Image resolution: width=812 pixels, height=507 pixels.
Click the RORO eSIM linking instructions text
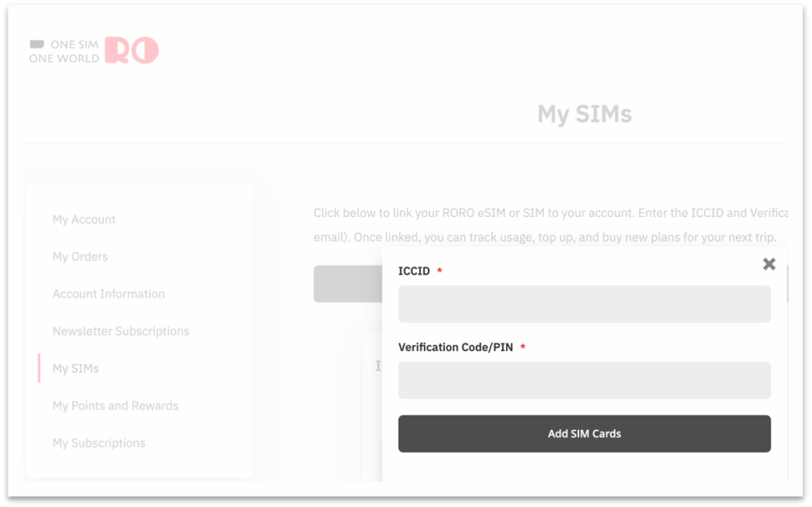(x=551, y=225)
